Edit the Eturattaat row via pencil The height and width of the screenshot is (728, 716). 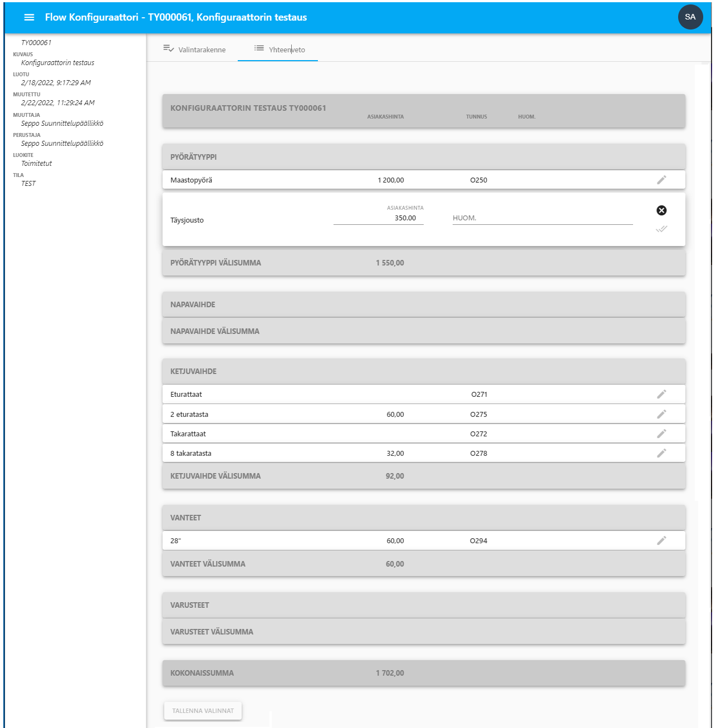(661, 394)
